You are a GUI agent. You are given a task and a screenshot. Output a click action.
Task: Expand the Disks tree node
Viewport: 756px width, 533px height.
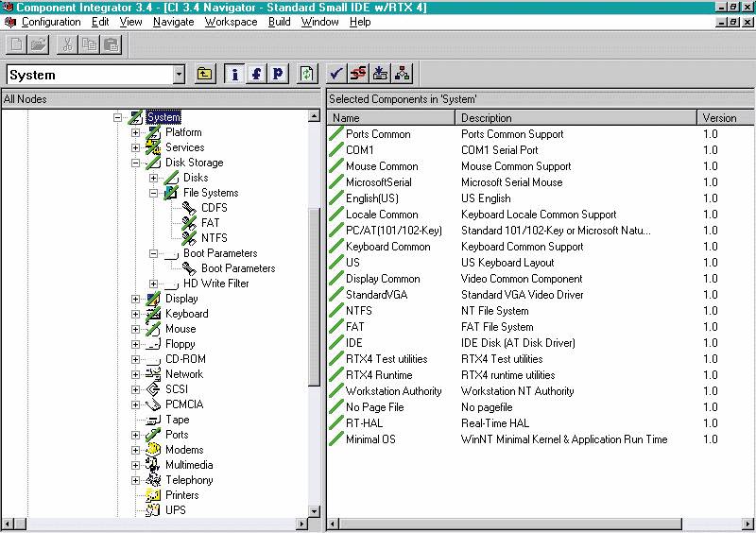coord(153,178)
